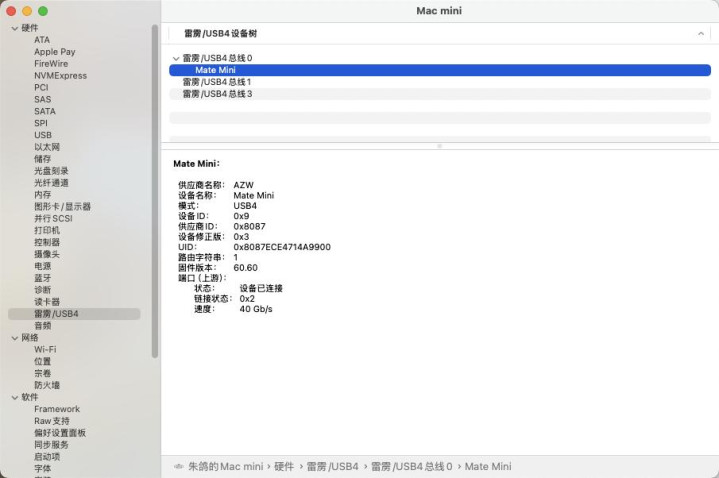Select 光盘刻录 in the sidebar
Viewport: 719px width, 478px height.
point(51,171)
